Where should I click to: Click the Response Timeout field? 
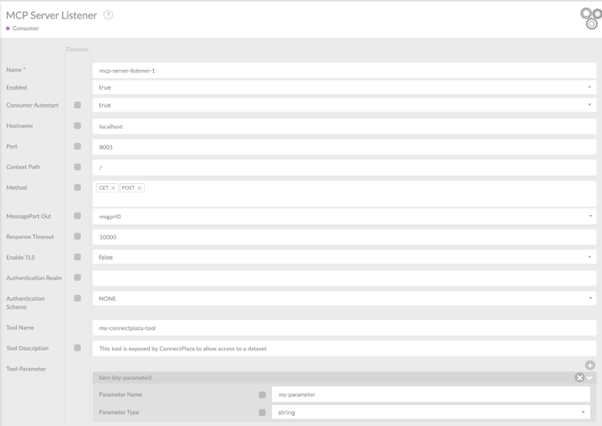[343, 237]
